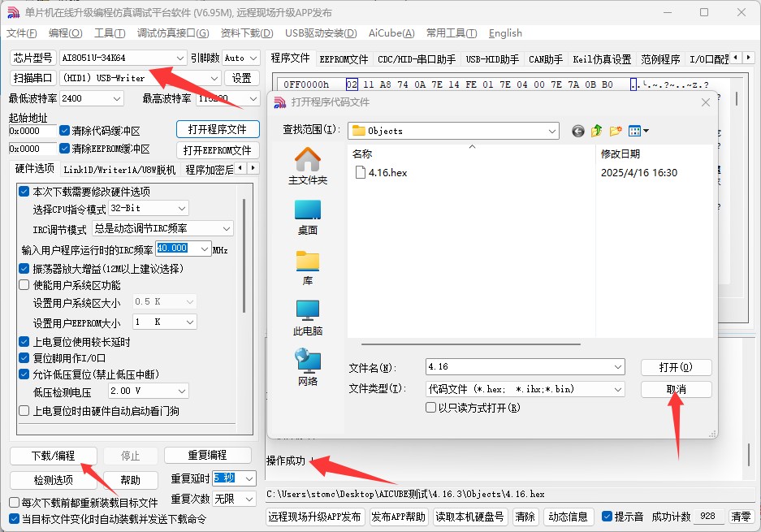Open AiCube(A) menu
The height and width of the screenshot is (532, 761).
[x=391, y=33]
